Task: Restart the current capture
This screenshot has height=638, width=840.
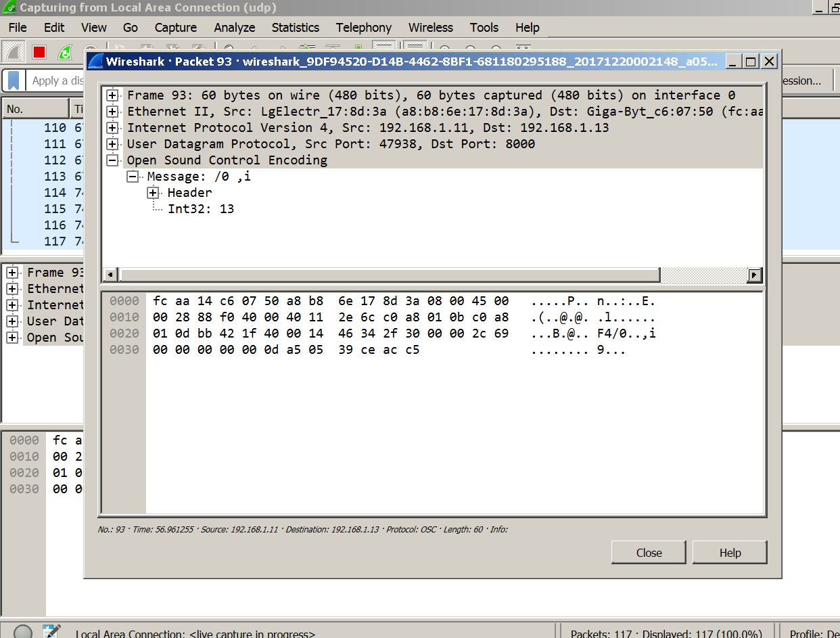Action: 65,52
